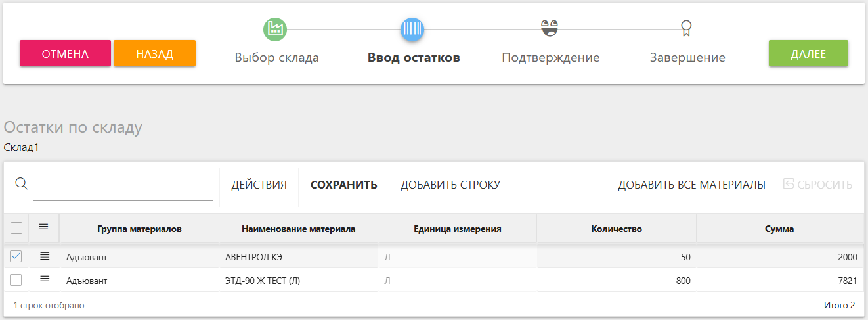Click the red ОТМЕНА button

(x=65, y=54)
